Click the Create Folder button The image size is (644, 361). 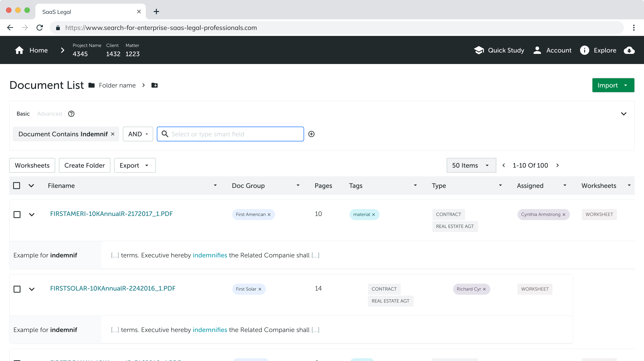pos(84,165)
